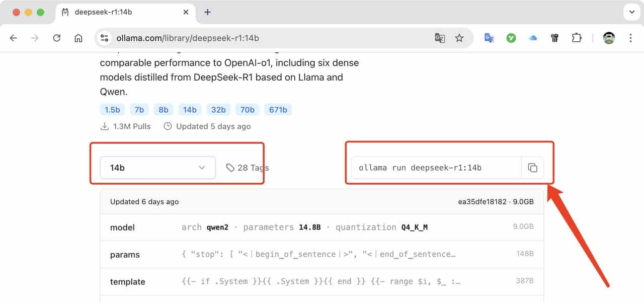Screen dimensions: 644x302
Task: Click the 148B size value
Action: [525, 254]
